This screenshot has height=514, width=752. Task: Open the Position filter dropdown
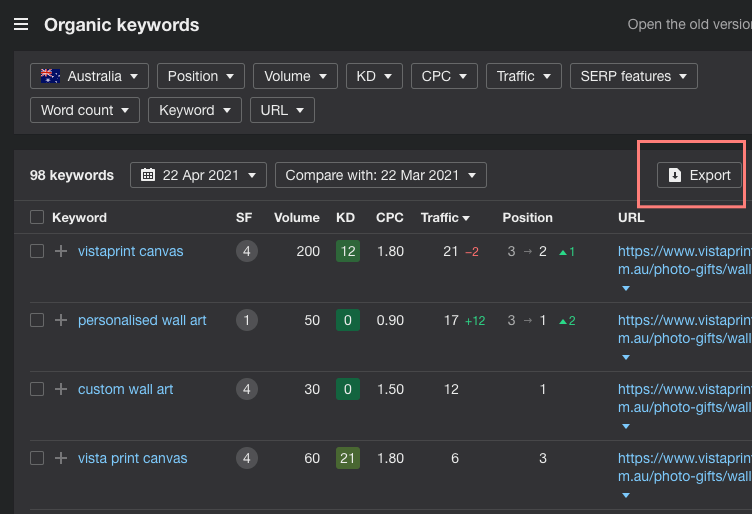point(201,76)
